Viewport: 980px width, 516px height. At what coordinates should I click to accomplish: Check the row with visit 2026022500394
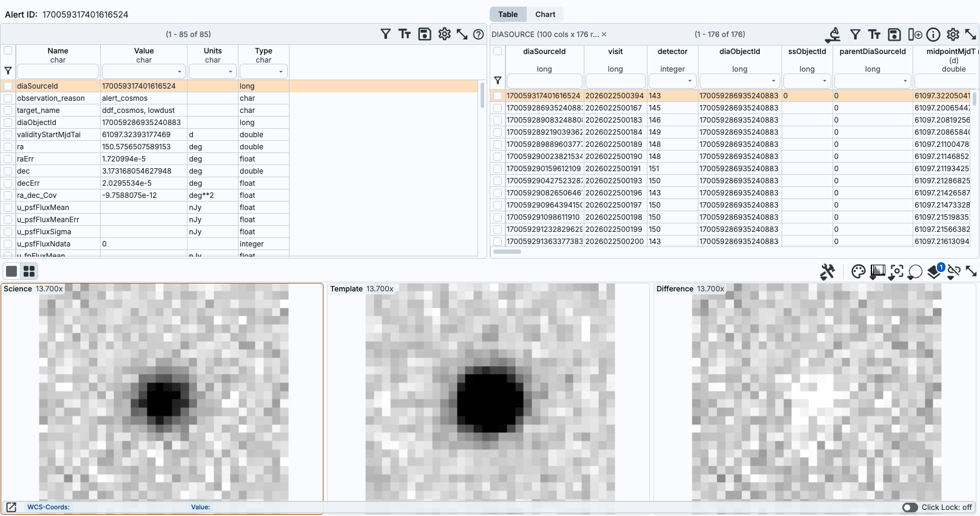click(x=498, y=96)
